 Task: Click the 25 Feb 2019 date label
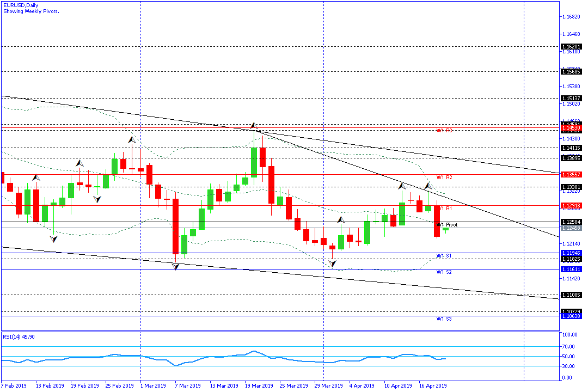coord(120,385)
